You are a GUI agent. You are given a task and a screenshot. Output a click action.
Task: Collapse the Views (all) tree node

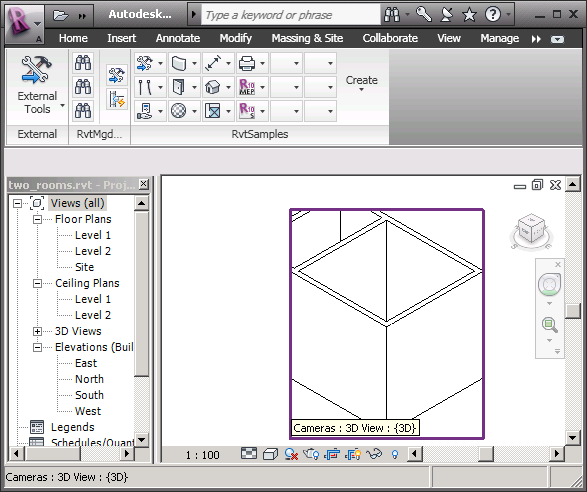pos(17,203)
